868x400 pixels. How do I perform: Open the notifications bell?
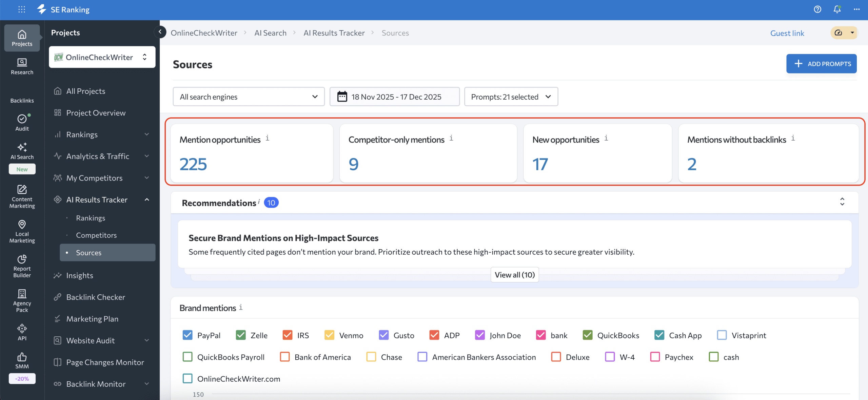tap(837, 9)
